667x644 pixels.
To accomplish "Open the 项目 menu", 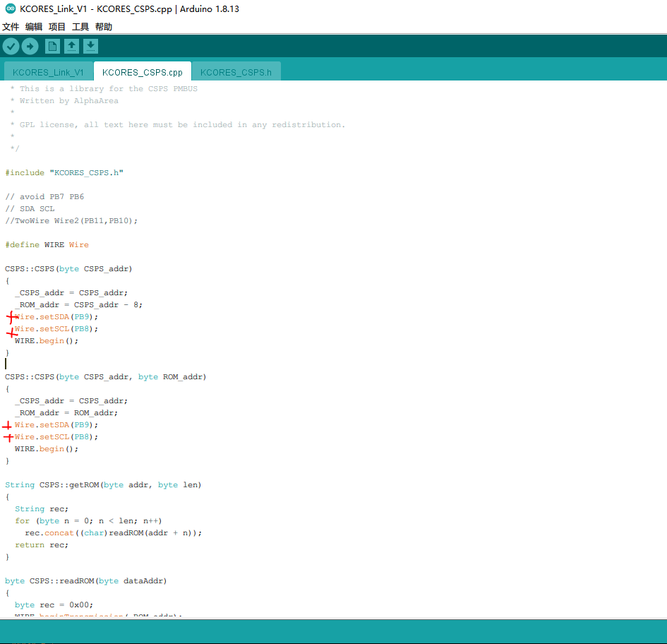I will (56, 26).
